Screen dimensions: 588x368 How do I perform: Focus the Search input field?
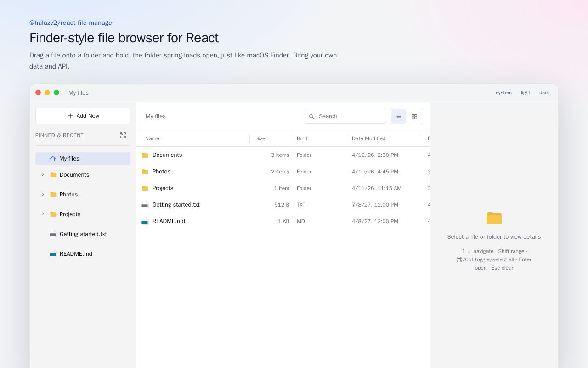pos(345,116)
